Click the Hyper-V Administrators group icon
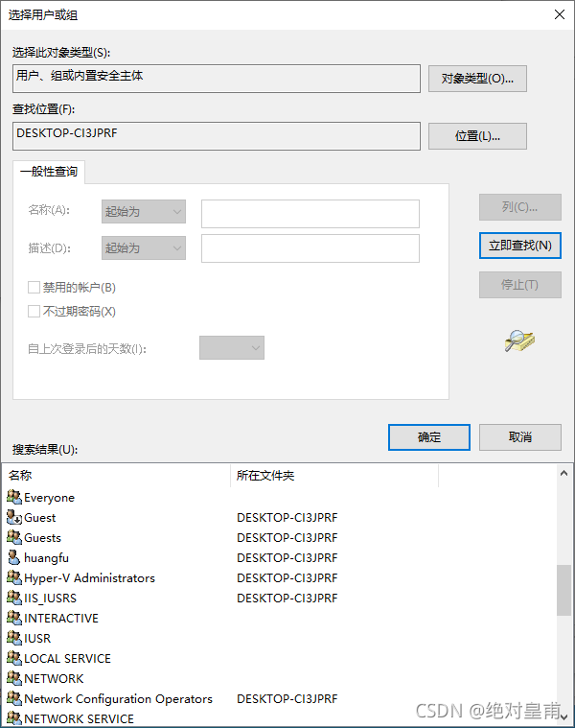Image resolution: width=575 pixels, height=728 pixels. tap(14, 577)
